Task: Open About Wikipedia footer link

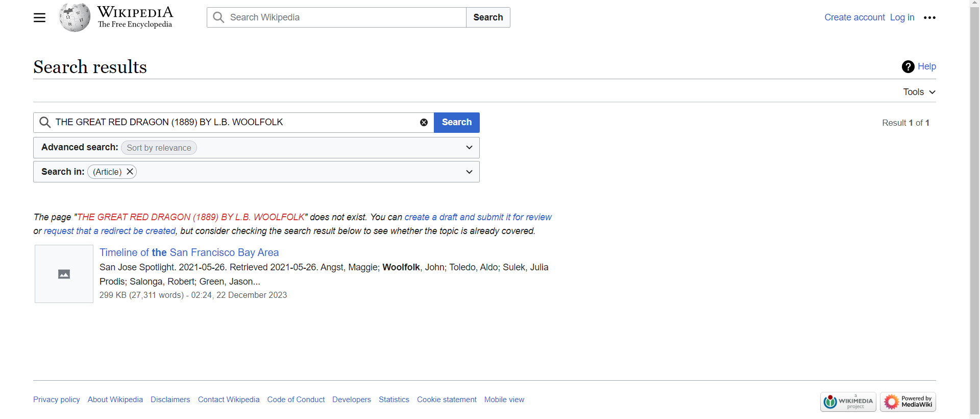Action: (x=115, y=400)
